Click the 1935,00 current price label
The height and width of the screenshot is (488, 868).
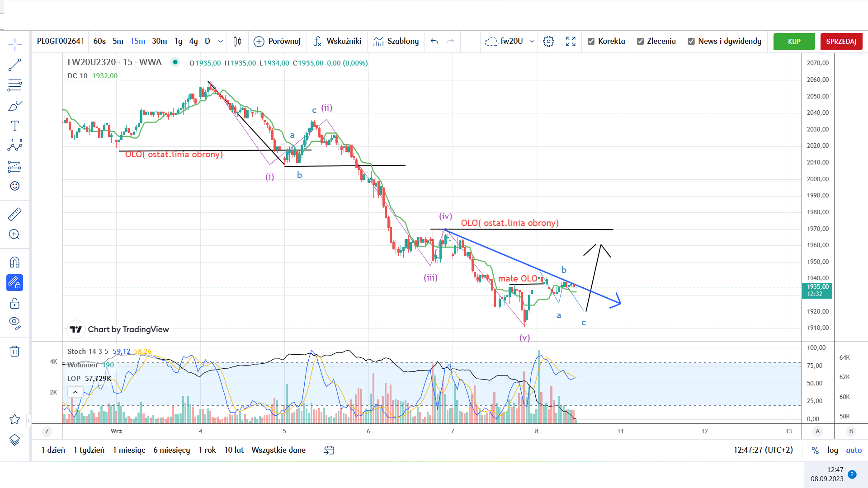[817, 291]
